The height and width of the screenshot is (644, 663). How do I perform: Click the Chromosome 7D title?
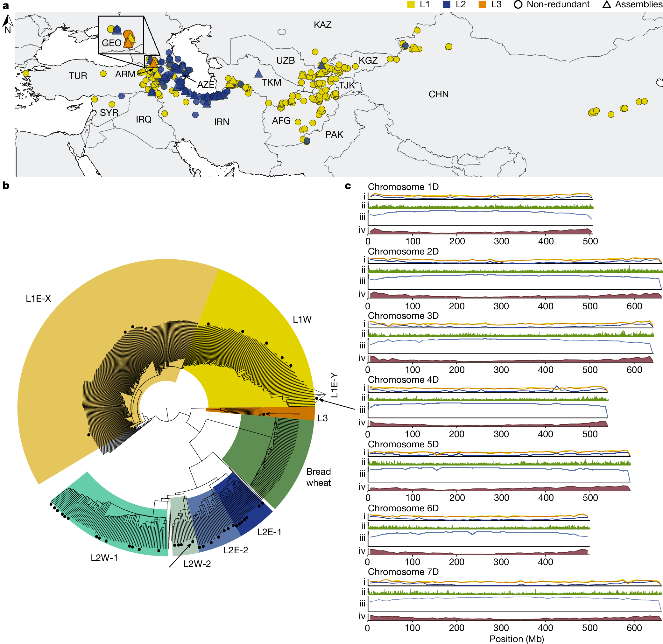403,572
